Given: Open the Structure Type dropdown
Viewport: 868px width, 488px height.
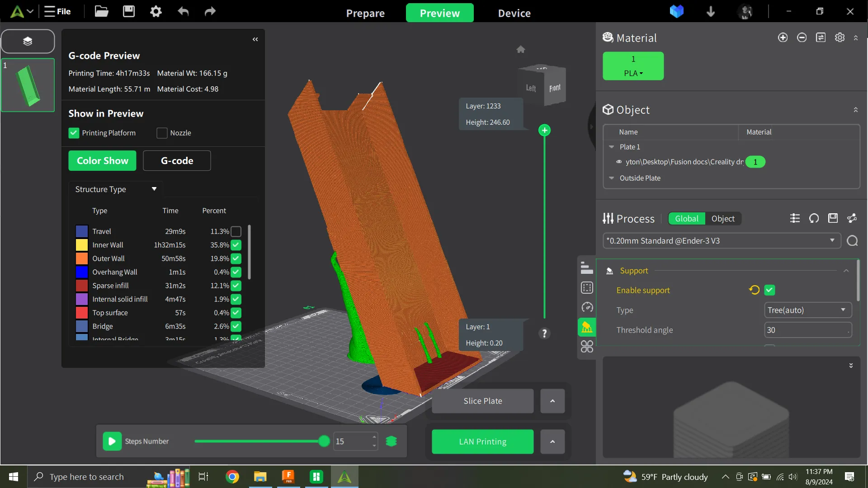Looking at the screenshot, I should (116, 189).
